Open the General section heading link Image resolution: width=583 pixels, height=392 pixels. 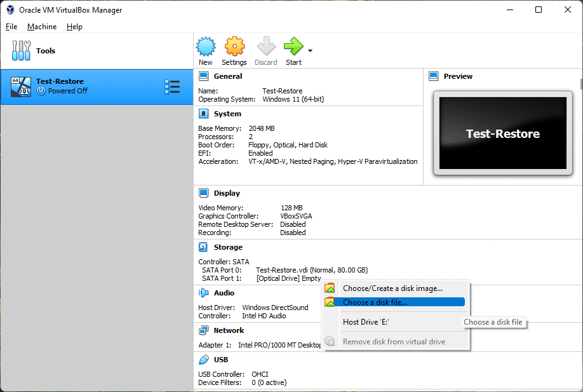228,76
